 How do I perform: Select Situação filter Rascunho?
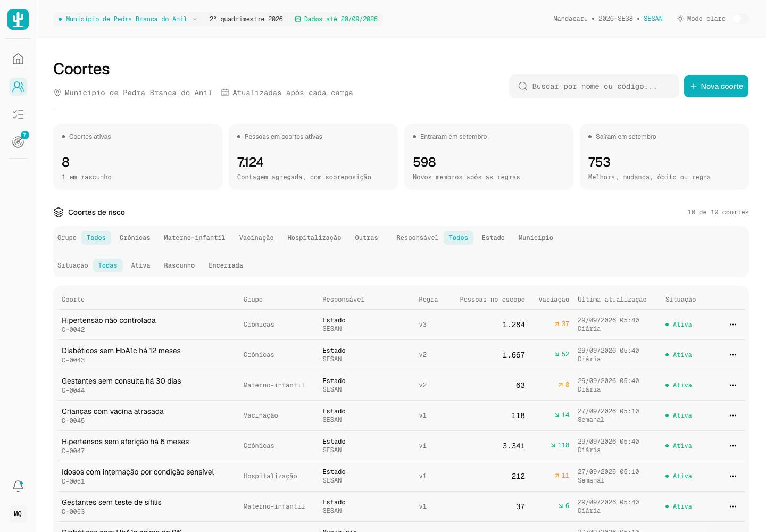(179, 265)
